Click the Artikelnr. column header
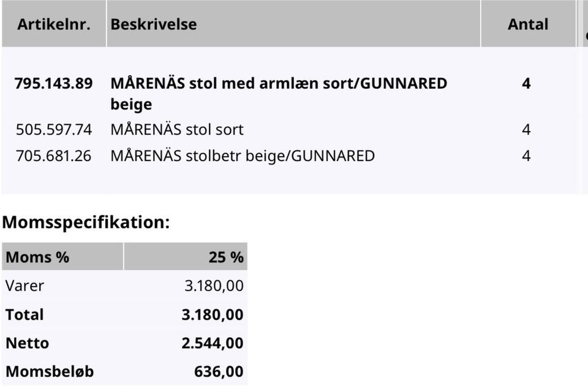The height and width of the screenshot is (388, 588). point(54,24)
